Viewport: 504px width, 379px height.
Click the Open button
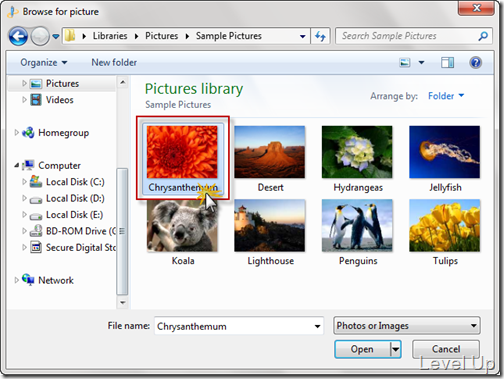(x=362, y=349)
